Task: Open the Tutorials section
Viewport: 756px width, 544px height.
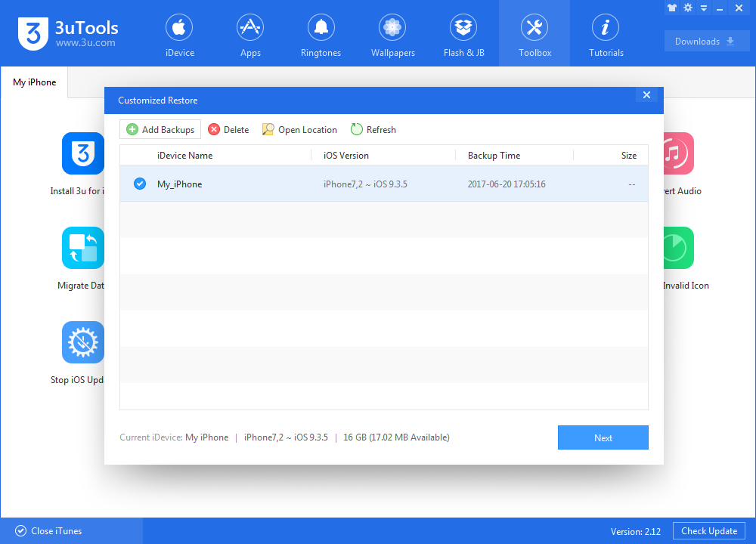Action: coord(606,36)
